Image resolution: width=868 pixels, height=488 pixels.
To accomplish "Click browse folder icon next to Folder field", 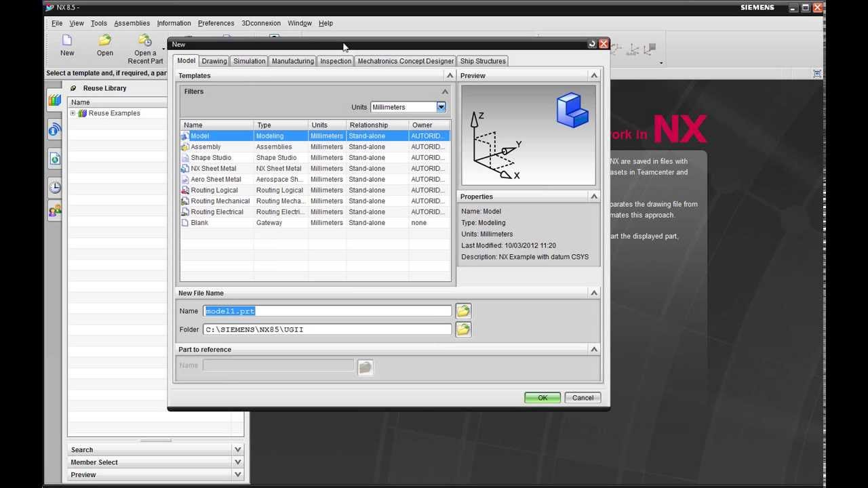I will tap(463, 329).
